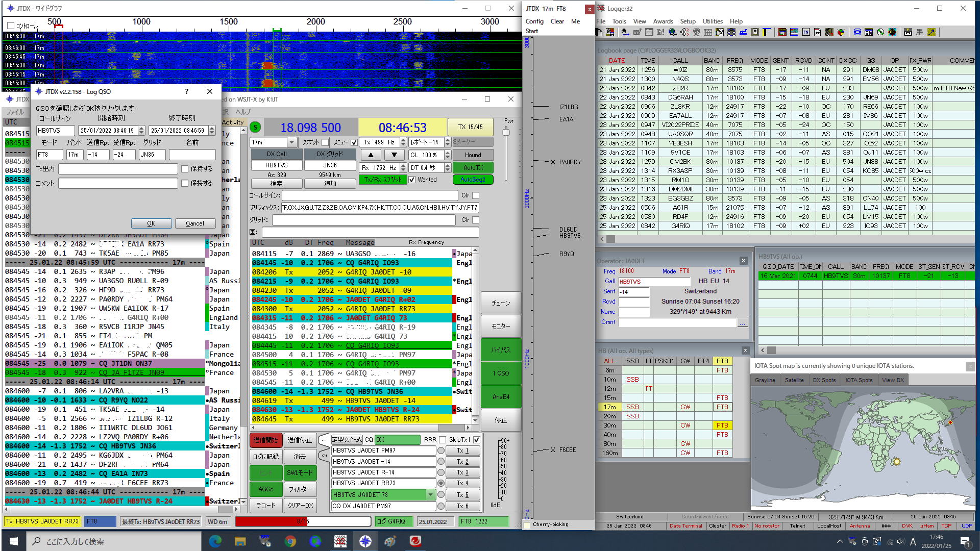The image size is (980, 551).
Task: Click the red TX progress bar in status bar
Action: [x=303, y=521]
